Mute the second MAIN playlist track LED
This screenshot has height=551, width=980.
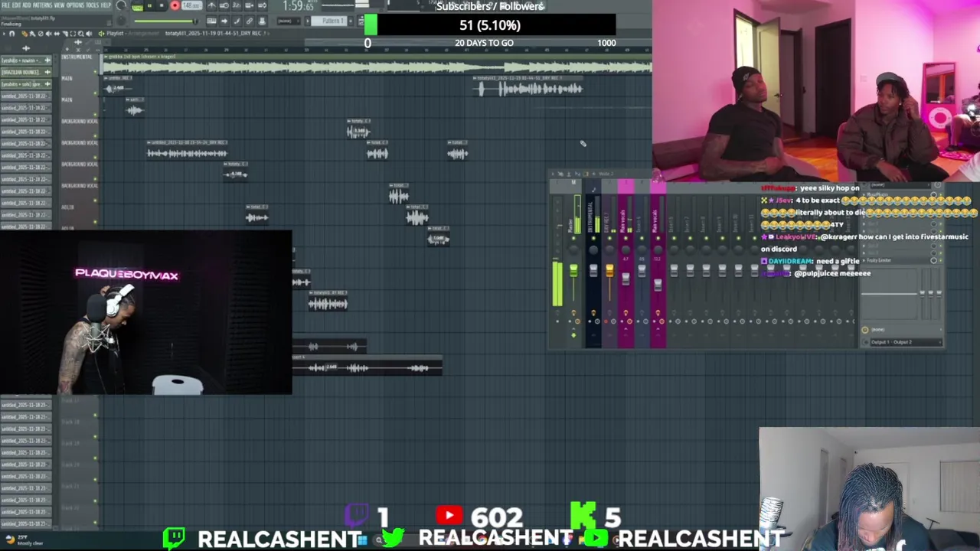pos(95,114)
